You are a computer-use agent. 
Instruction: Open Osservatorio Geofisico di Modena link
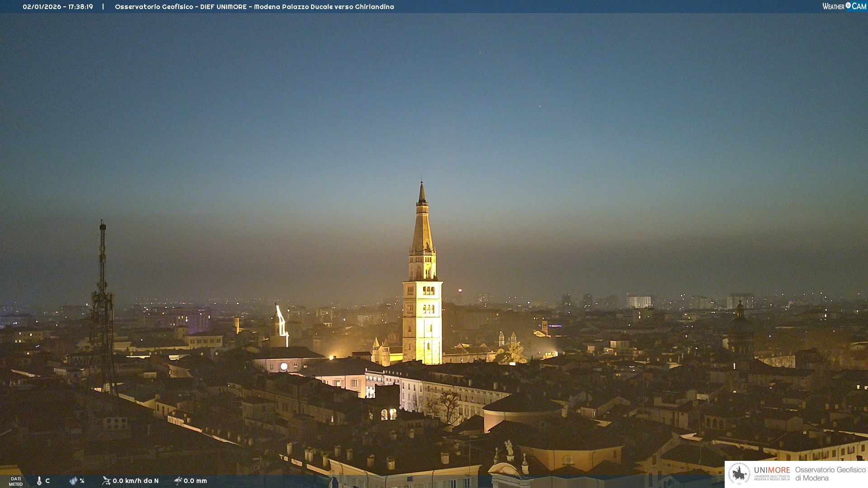(x=830, y=474)
